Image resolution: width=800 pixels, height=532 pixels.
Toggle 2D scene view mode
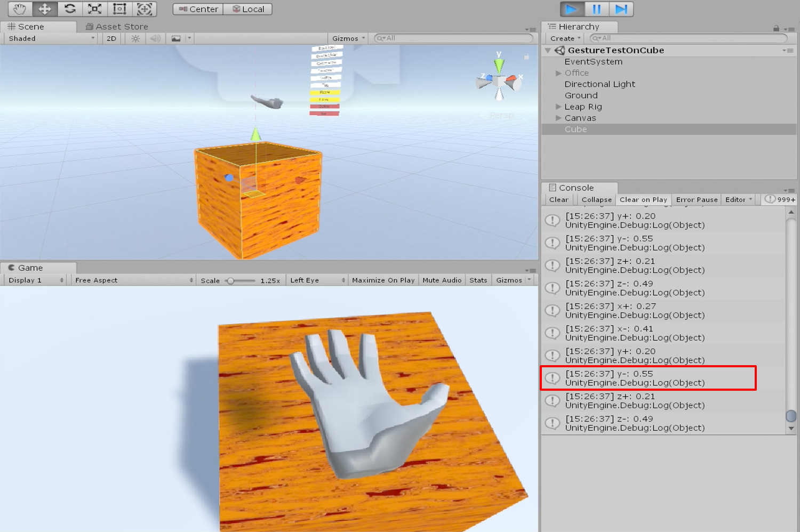(111, 38)
